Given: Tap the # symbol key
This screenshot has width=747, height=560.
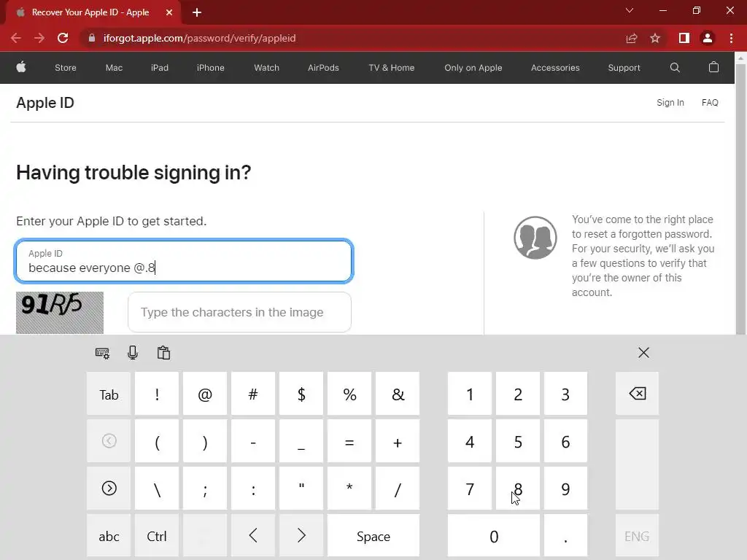Looking at the screenshot, I should pyautogui.click(x=253, y=394).
